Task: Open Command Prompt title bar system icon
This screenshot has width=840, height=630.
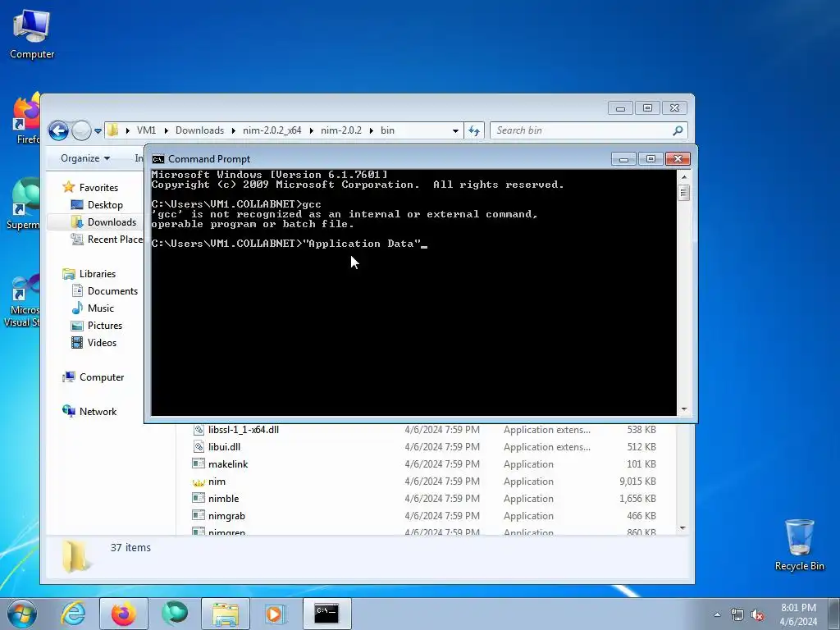Action: (x=158, y=159)
